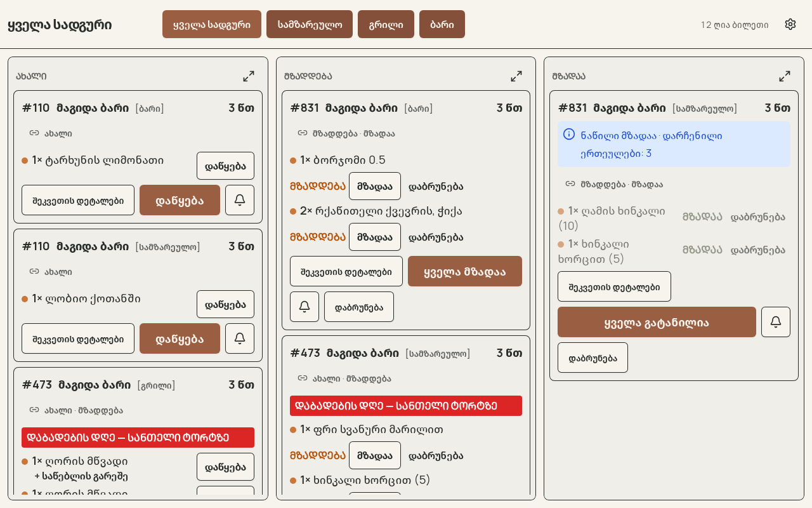Revert რქაწითელი ქვევრის item
The image size is (812, 508).
pos(436,237)
